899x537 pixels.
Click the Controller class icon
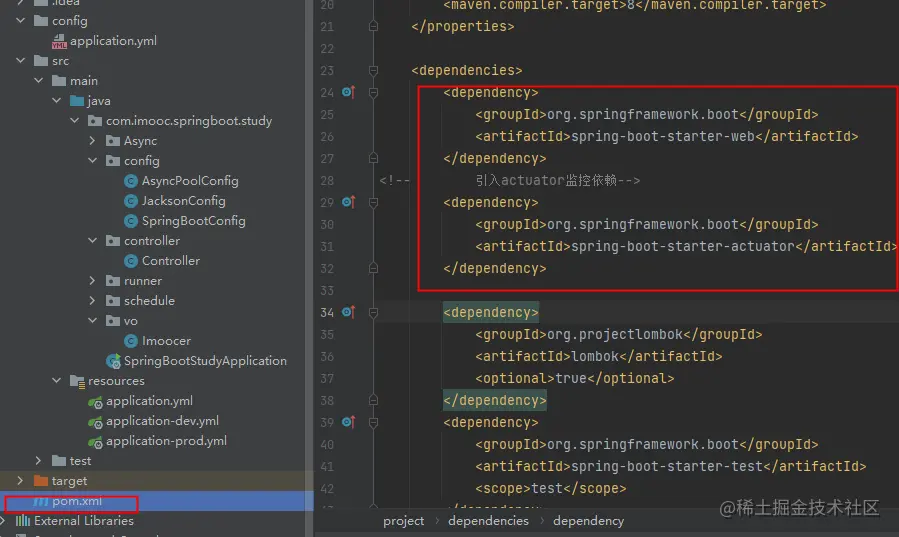pyautogui.click(x=131, y=261)
